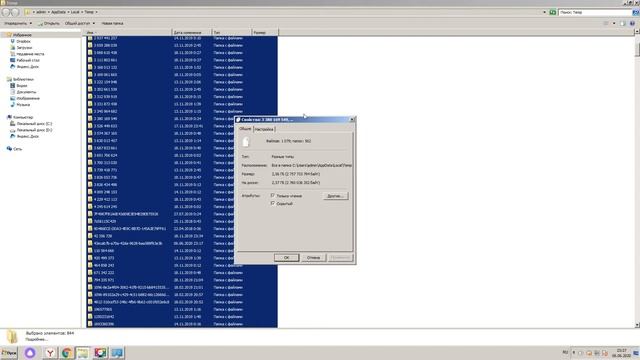Select the folder row dated 06.06.2020 23:17
Viewport: 640px width, 360px height.
coord(182,243)
